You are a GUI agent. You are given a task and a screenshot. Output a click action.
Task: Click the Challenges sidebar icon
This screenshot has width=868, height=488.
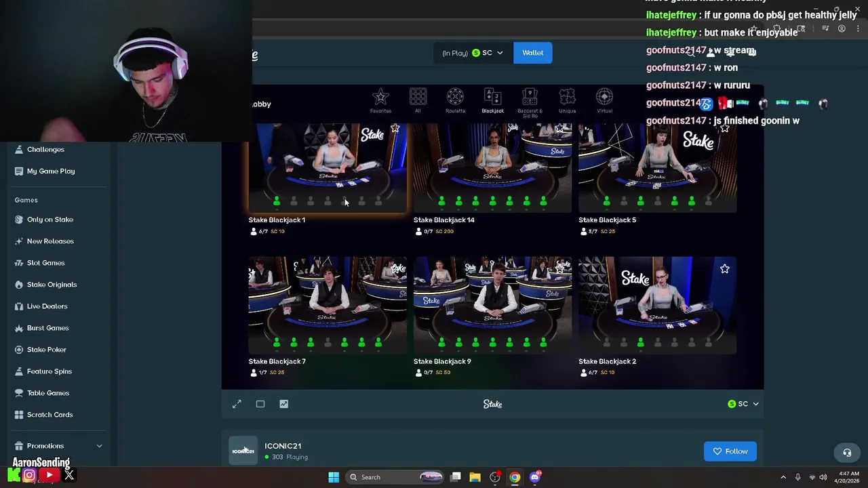tap(19, 149)
